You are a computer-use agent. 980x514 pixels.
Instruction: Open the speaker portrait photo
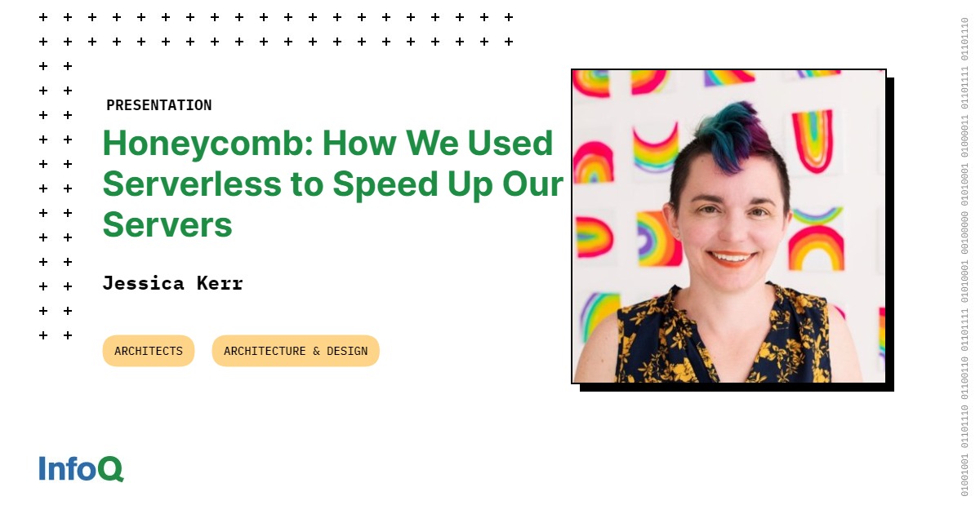(728, 226)
